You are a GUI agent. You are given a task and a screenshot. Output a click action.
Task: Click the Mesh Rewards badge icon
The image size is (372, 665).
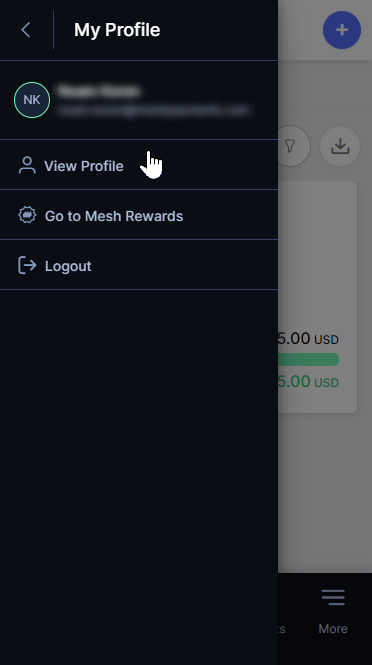(x=27, y=215)
